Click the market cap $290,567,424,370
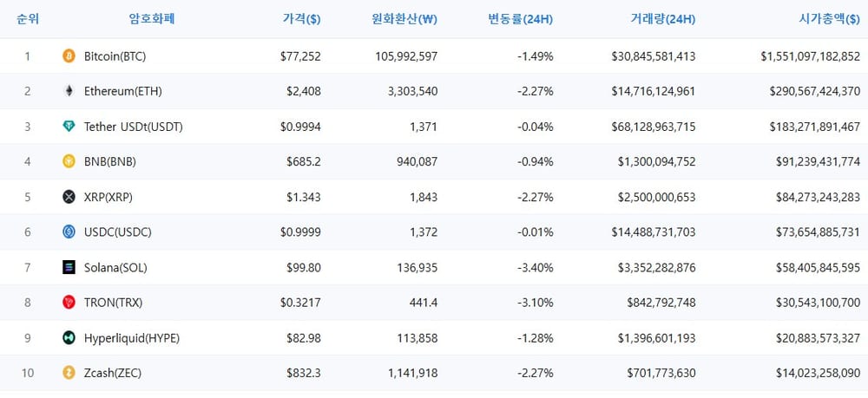868x398 pixels. click(815, 91)
